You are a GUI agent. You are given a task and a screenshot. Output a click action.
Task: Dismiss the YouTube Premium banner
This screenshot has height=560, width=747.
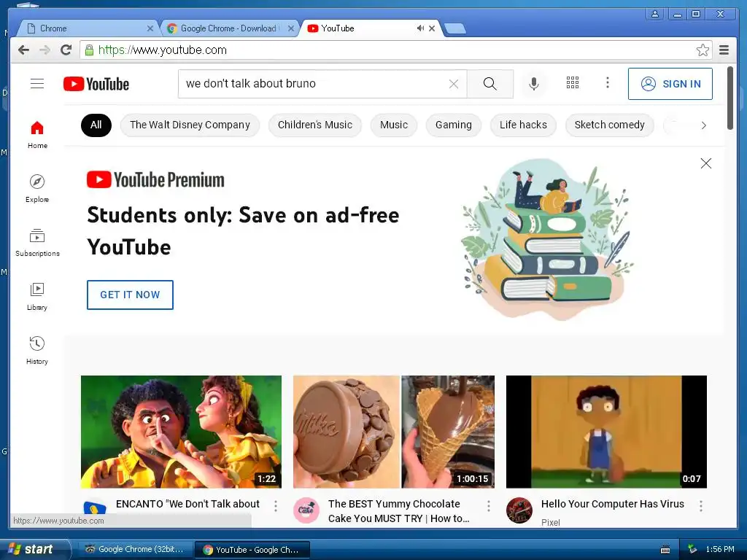(x=706, y=163)
